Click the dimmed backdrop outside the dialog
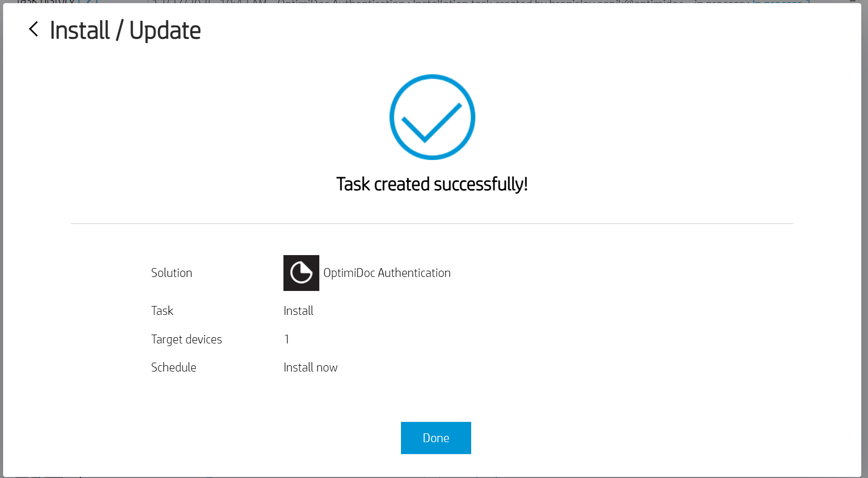The image size is (868, 478). 865,260
